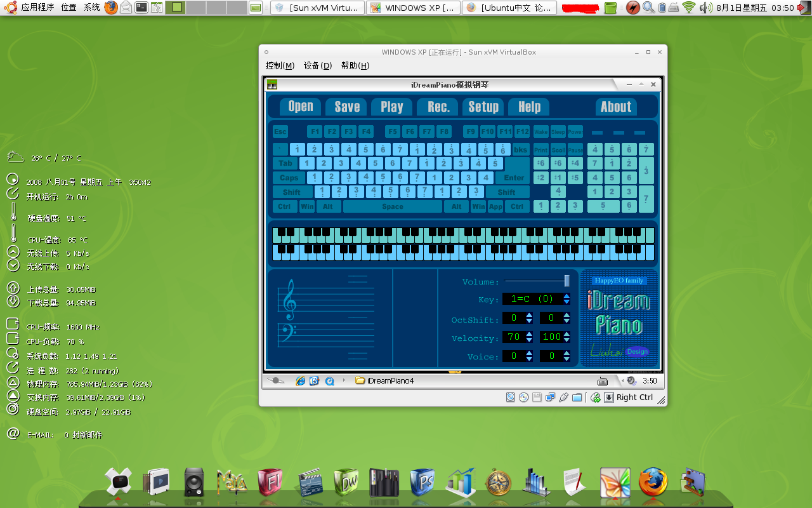Viewport: 812px width, 508px height.
Task: Click Internet Explorer quick launch icon in XP
Action: pyautogui.click(x=301, y=381)
